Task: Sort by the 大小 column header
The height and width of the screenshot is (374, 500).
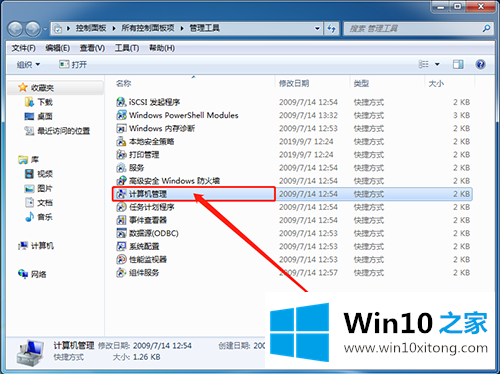Action: [436, 83]
